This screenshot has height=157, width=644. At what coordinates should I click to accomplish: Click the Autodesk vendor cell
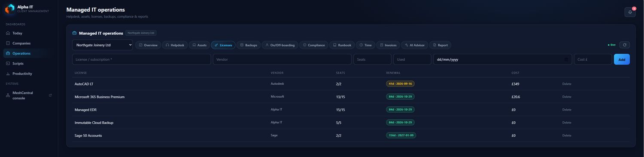tap(277, 84)
